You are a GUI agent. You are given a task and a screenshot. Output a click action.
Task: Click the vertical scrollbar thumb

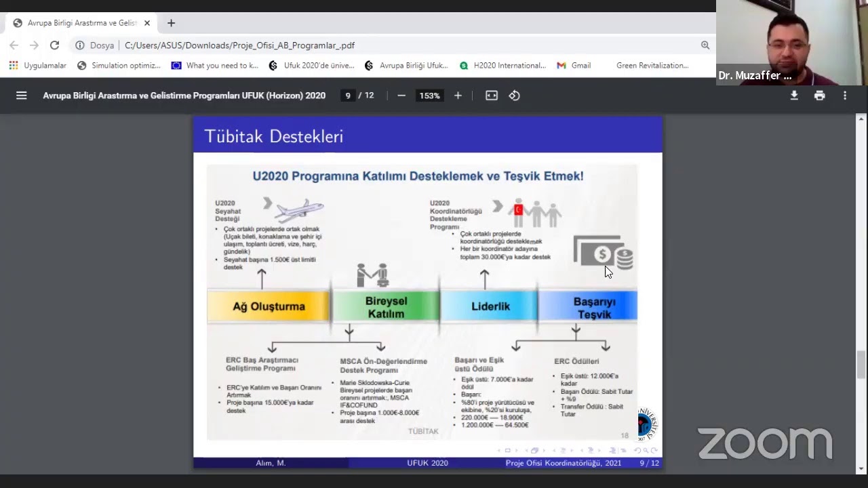861,365
